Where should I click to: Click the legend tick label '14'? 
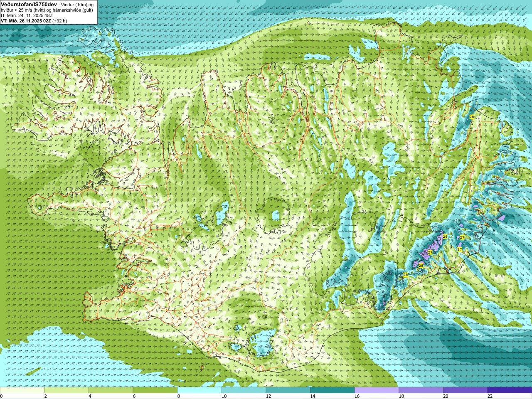click(x=313, y=396)
